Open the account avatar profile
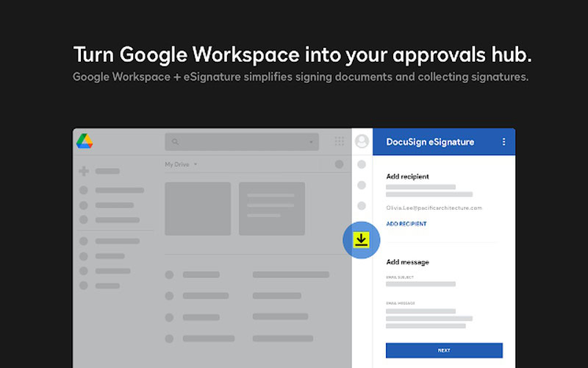 click(361, 142)
